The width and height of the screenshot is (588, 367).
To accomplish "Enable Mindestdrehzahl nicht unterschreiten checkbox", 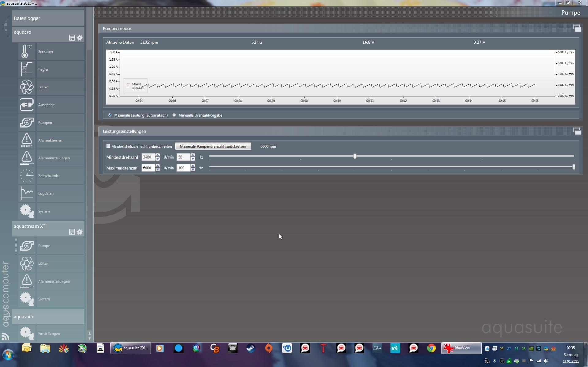I will pos(108,146).
